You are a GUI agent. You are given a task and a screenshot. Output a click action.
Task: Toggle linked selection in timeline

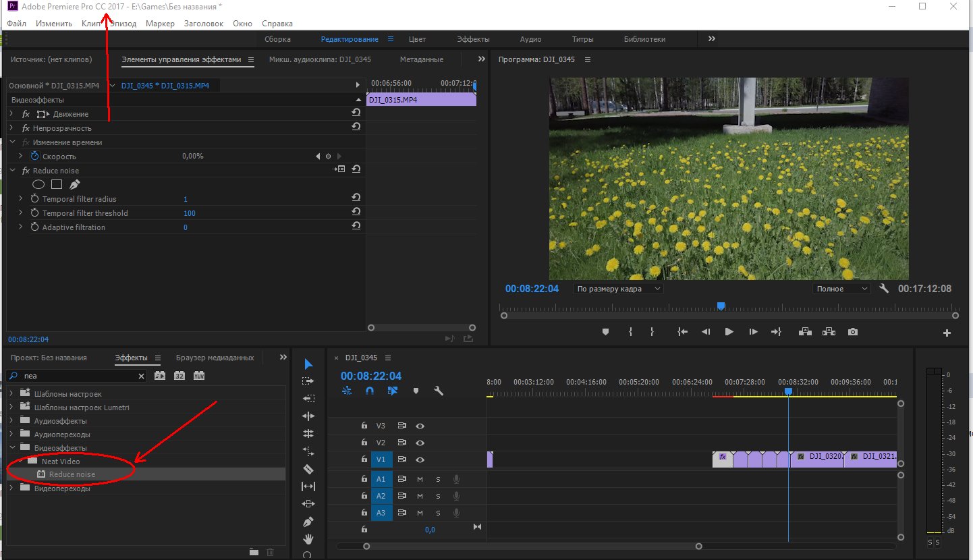393,391
